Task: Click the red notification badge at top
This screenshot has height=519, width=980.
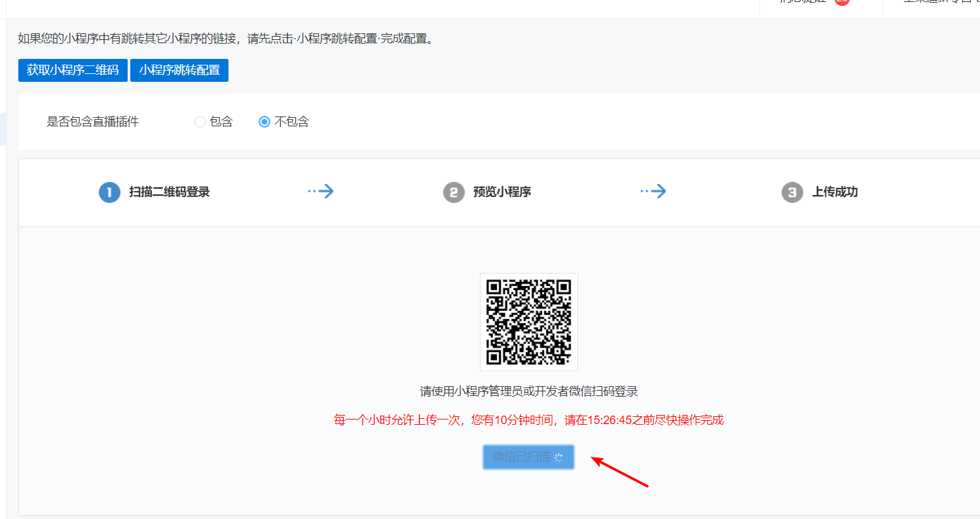Action: [842, 2]
